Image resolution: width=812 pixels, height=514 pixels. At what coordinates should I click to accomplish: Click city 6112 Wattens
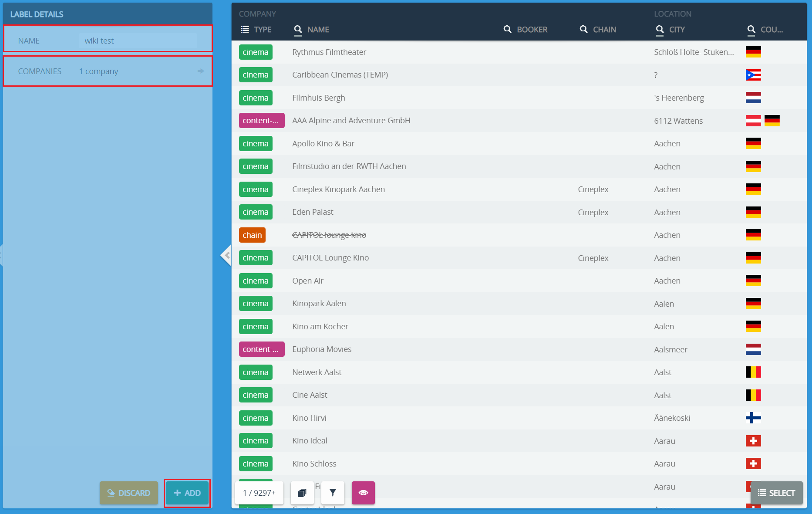(x=678, y=121)
